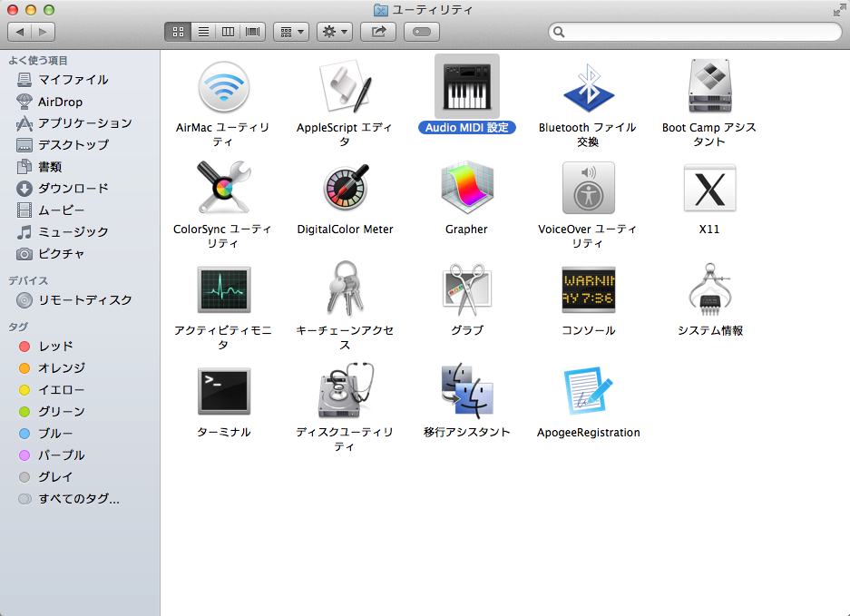850x616 pixels.
Task: Select the Audio MIDI 設定 keyboard icon
Action: pos(467,87)
